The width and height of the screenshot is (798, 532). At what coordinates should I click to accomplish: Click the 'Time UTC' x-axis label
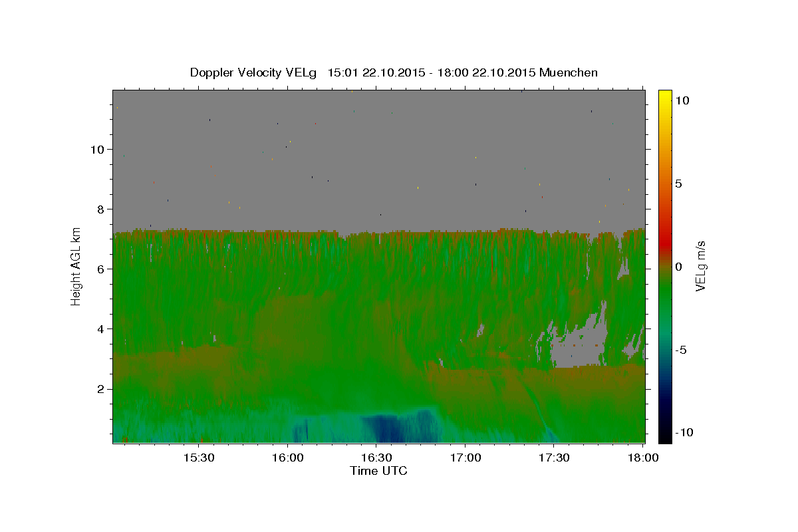378,471
